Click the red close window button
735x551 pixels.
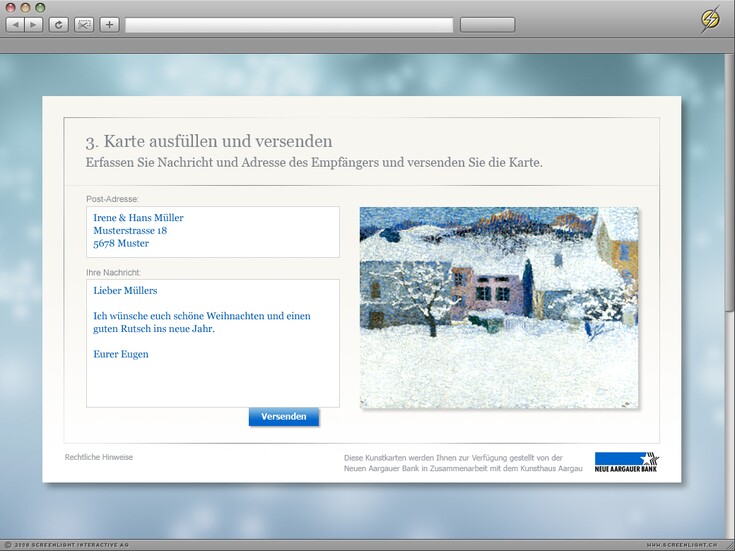coord(11,7)
